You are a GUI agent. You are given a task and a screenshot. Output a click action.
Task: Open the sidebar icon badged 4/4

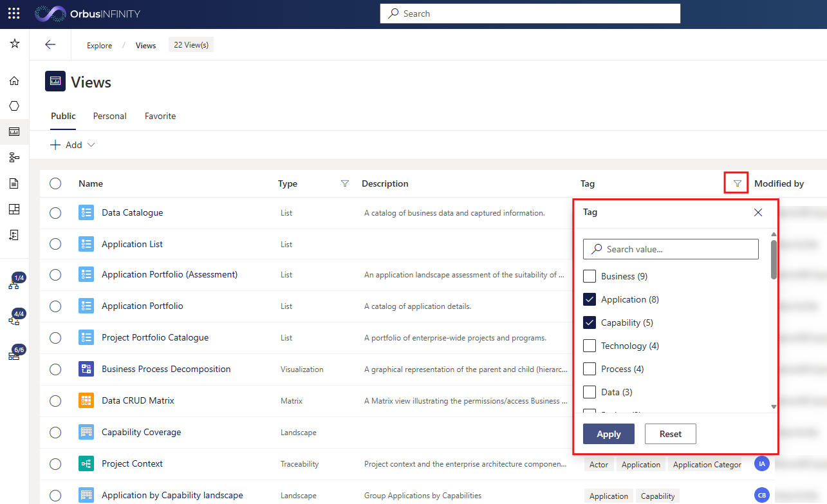pyautogui.click(x=15, y=318)
